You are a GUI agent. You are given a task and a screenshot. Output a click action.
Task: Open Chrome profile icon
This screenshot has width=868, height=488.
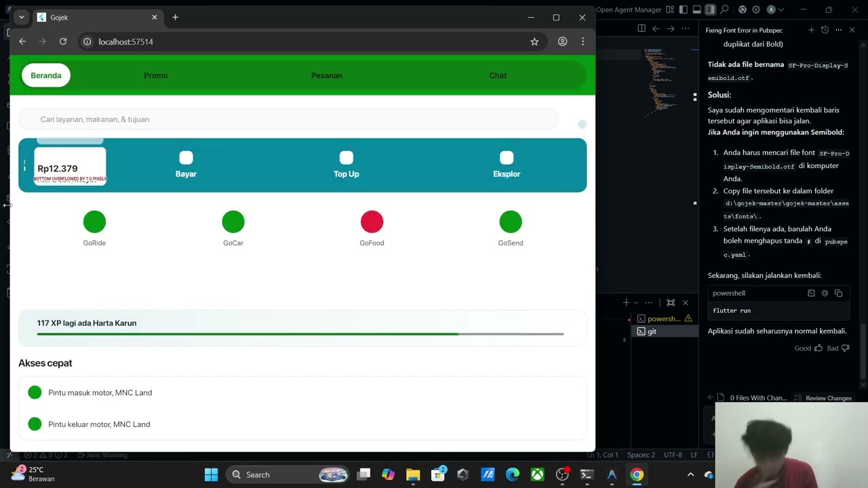pyautogui.click(x=562, y=41)
